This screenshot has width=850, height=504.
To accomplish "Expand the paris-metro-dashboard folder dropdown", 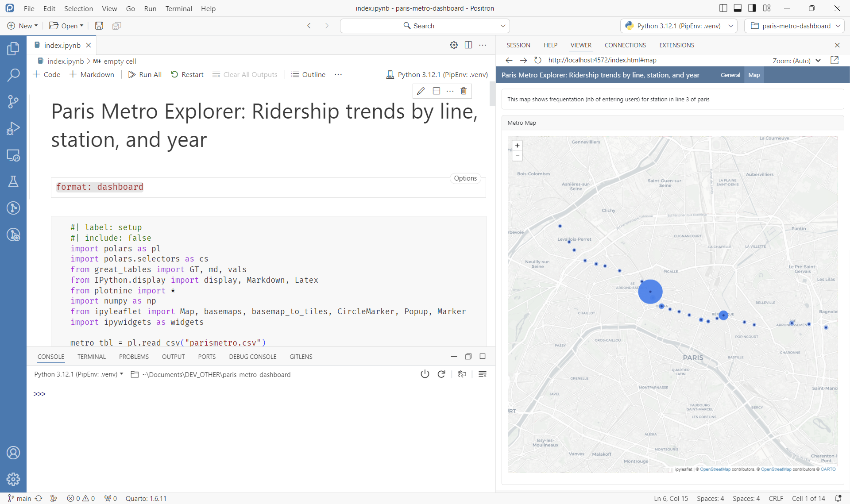I will click(795, 26).
